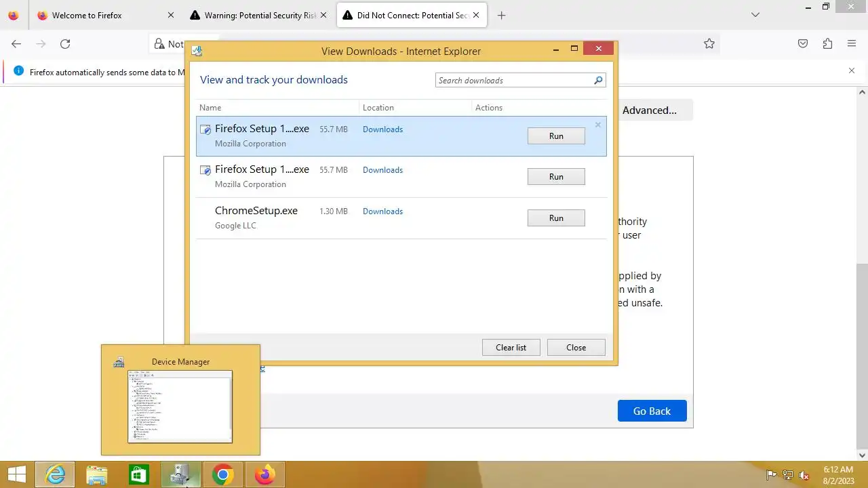Click the muted volume tray icon
Viewport: 868px width, 488px height.
[804, 475]
